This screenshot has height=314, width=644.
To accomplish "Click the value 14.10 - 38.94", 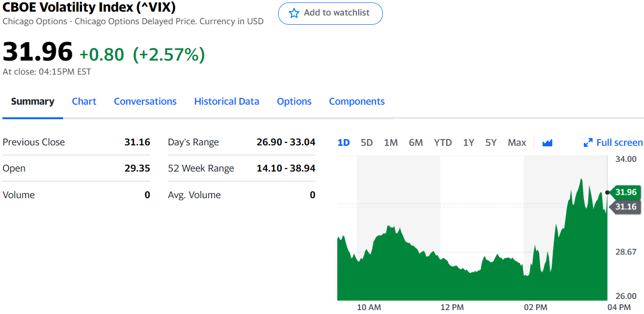I will pos(286,168).
